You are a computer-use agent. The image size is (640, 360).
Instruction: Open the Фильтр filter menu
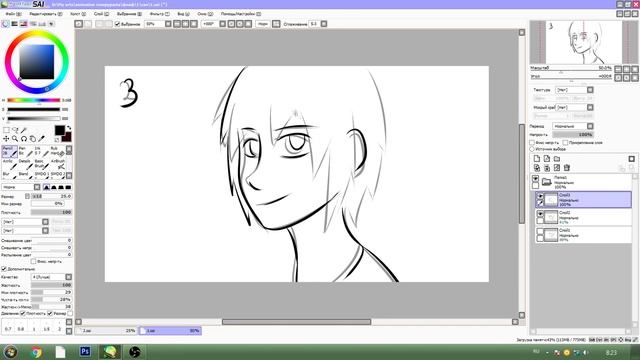point(159,14)
